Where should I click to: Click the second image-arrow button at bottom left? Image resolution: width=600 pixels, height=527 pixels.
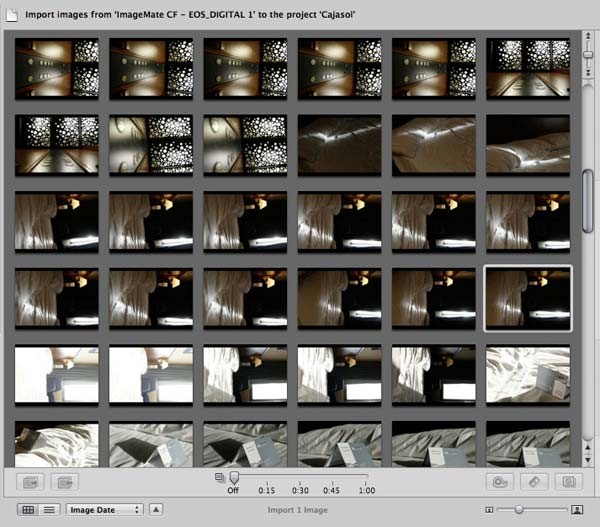tap(65, 482)
